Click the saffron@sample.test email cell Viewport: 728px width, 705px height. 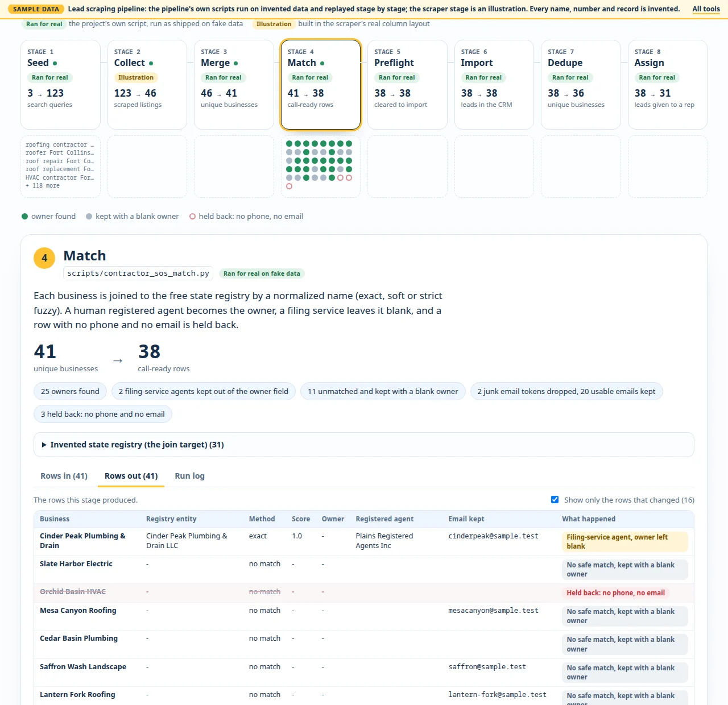[x=487, y=667]
